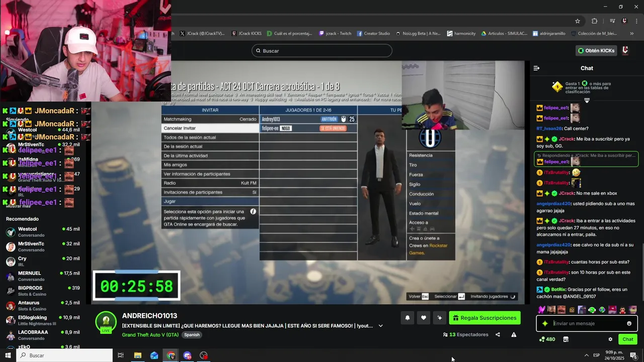Viewport: 644px width, 362px height.
Task: Open Antaurus recommended channel
Action: pyautogui.click(x=43, y=305)
